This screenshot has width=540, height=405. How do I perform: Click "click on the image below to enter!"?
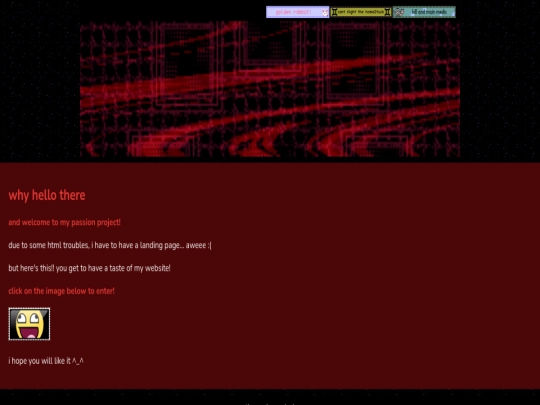pos(61,291)
